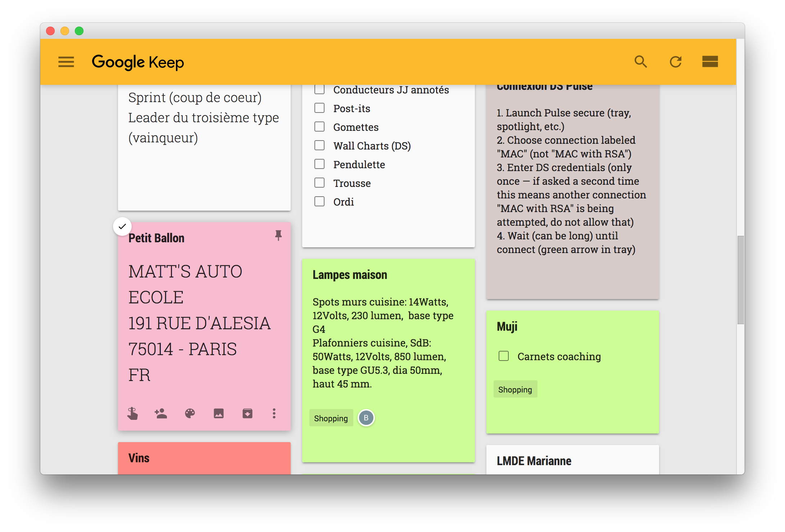Viewport: 785px width, 532px height.
Task: Archive the Petit Ballon note
Action: tap(248, 413)
